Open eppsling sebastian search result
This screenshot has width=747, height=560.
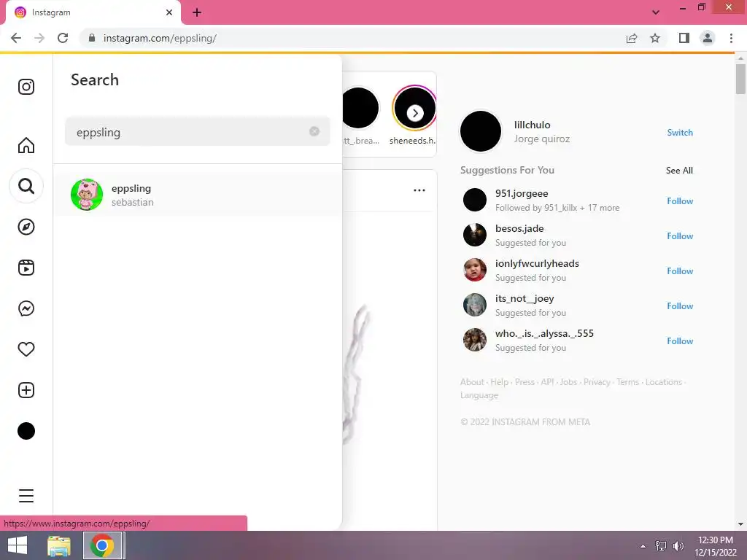point(198,195)
